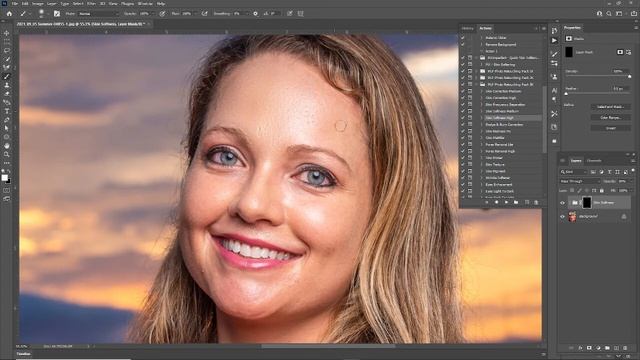Click the Density slider handle
This screenshot has width=640, height=360.
(629, 77)
